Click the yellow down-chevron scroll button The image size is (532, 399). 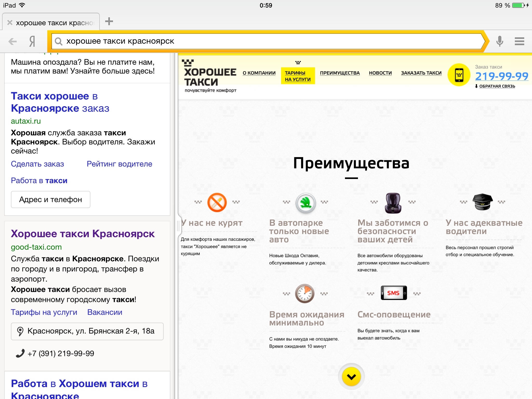point(351,377)
